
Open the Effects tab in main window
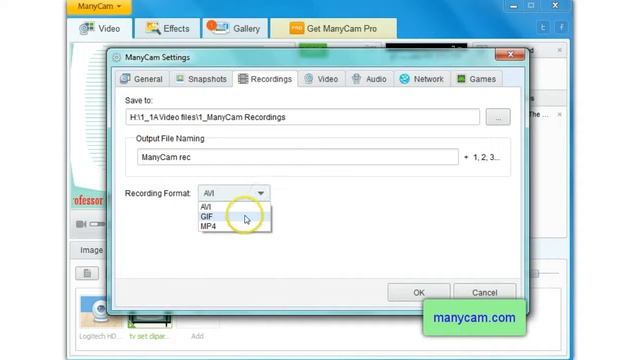pyautogui.click(x=168, y=29)
